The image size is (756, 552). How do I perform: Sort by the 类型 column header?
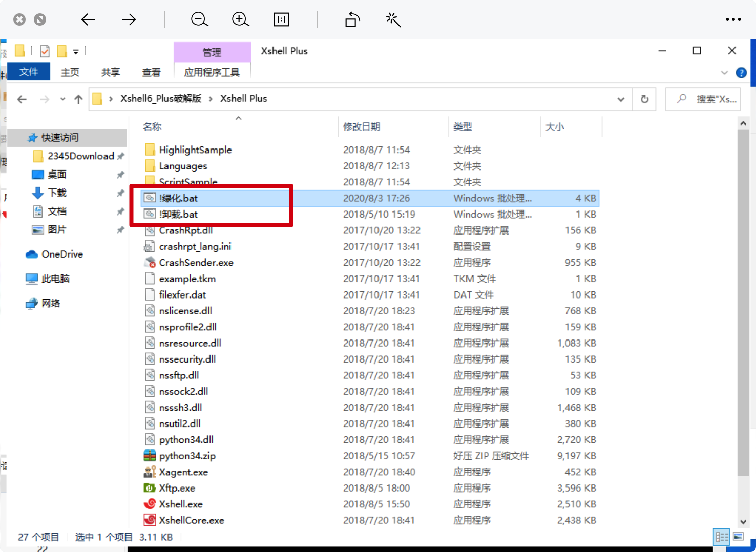463,127
